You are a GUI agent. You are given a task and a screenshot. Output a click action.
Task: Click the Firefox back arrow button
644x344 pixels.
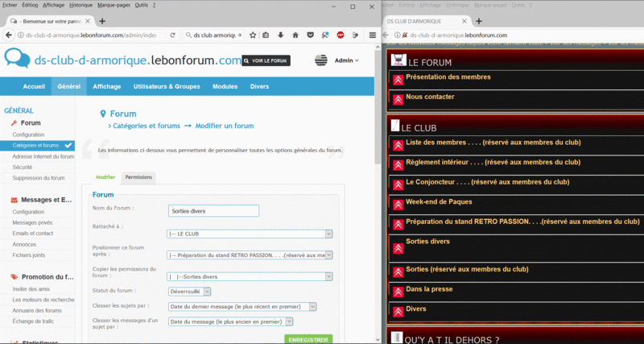pyautogui.click(x=8, y=35)
